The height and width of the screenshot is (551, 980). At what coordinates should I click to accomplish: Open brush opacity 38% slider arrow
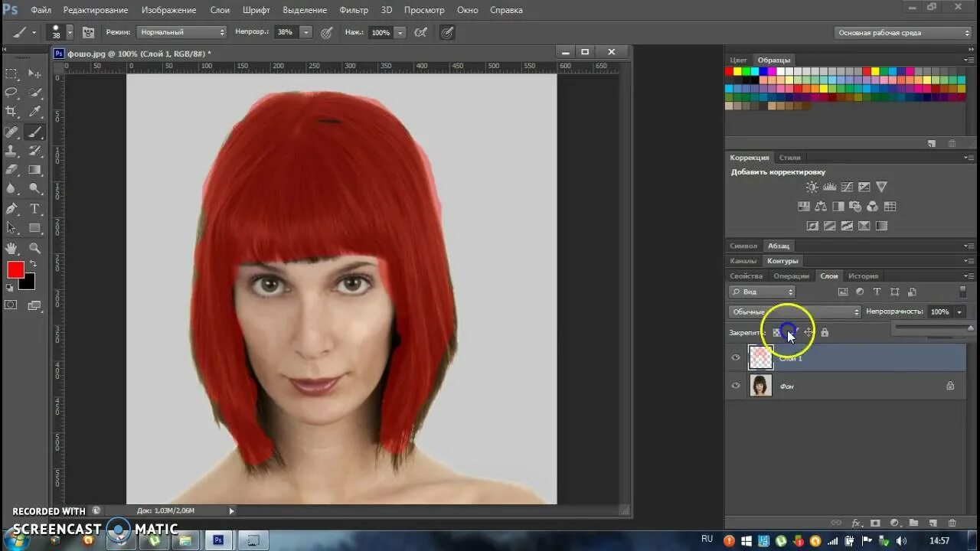[306, 33]
